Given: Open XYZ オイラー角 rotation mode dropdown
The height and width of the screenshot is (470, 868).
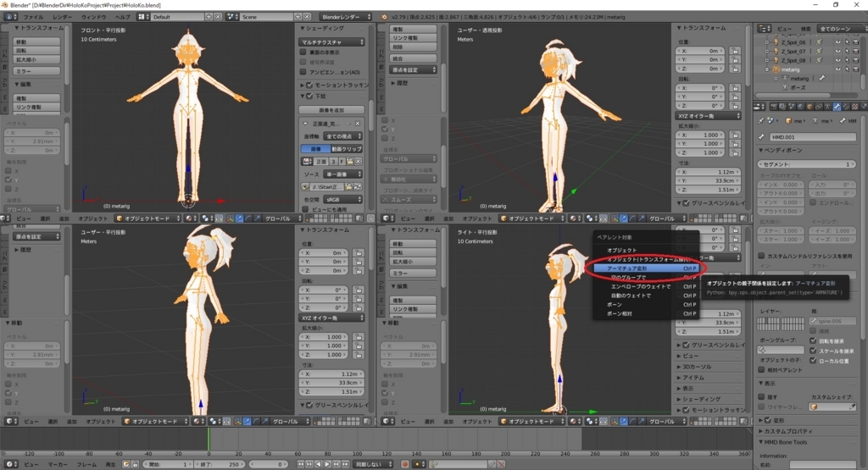Looking at the screenshot, I should [x=708, y=116].
